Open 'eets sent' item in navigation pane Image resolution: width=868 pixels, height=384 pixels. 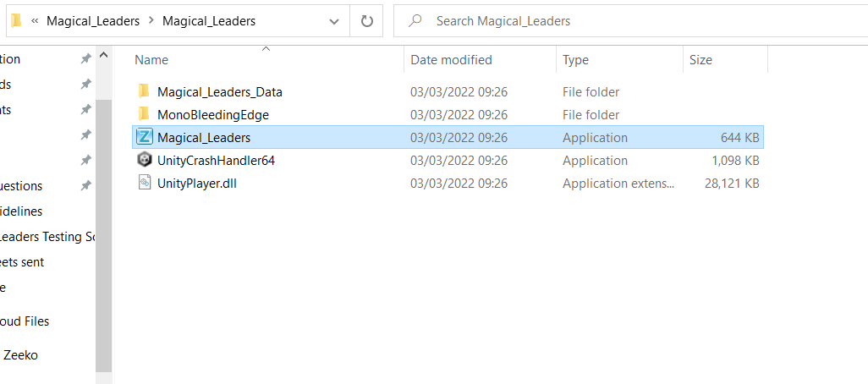click(22, 262)
